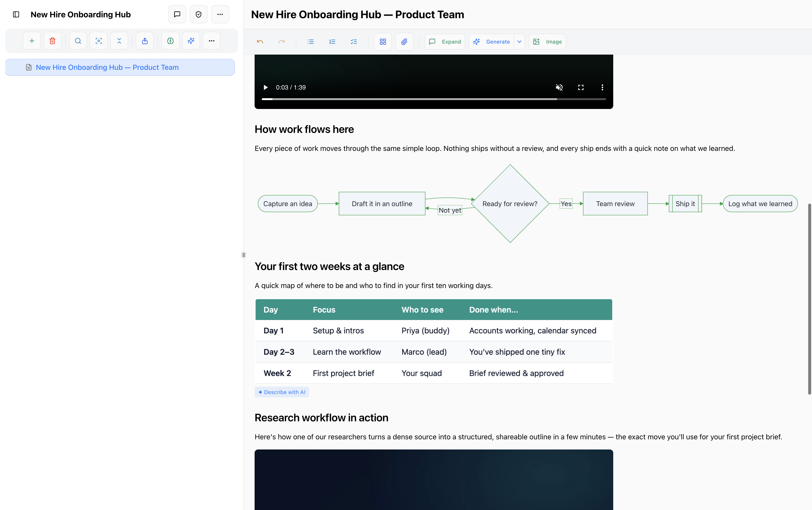812x510 pixels.
Task: Click the Your first two weeks heading
Action: click(329, 266)
